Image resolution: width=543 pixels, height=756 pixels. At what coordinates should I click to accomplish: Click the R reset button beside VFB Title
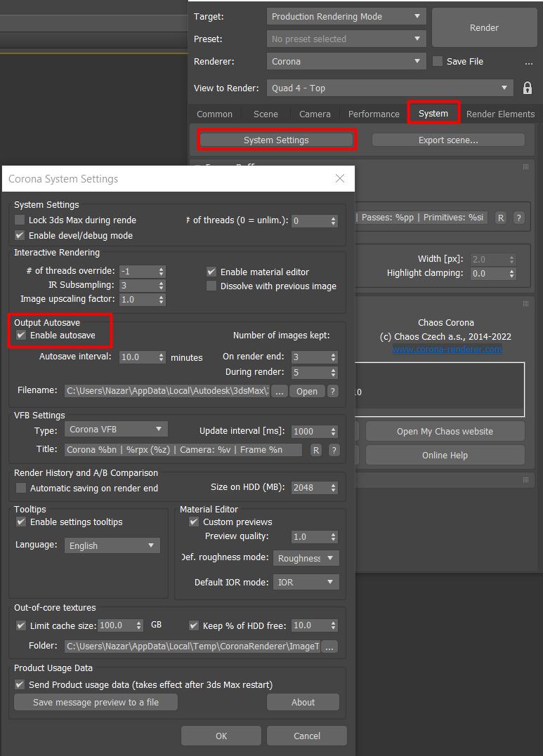click(x=315, y=450)
